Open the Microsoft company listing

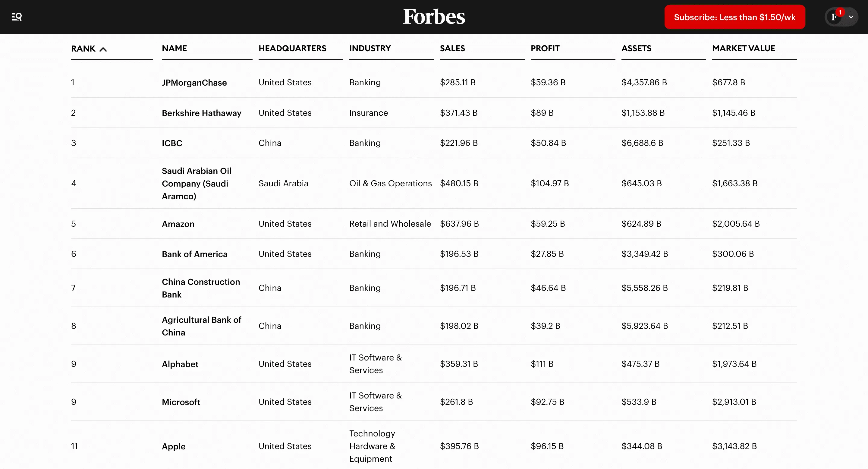pyautogui.click(x=181, y=401)
